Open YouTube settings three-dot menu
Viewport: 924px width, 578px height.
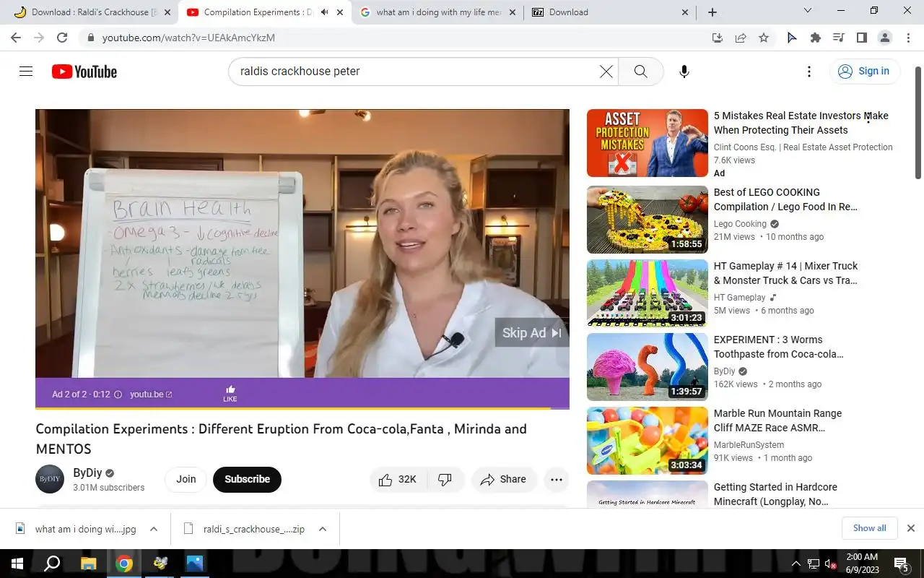pos(809,71)
